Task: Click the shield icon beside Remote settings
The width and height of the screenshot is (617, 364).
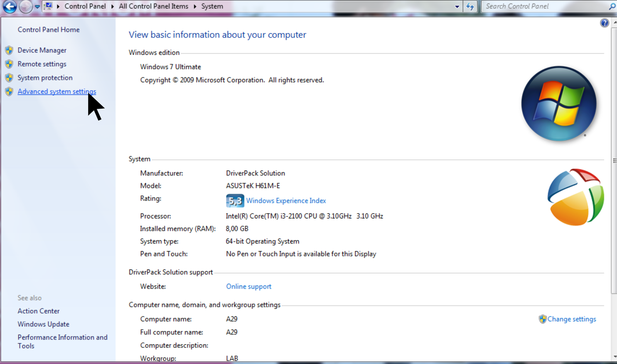Action: click(x=9, y=64)
